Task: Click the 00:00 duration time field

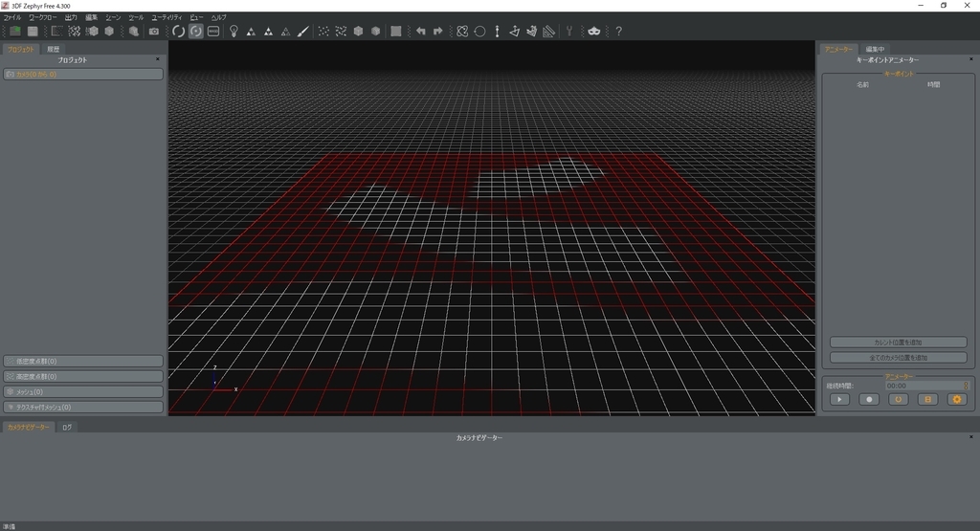Action: [x=926, y=387]
